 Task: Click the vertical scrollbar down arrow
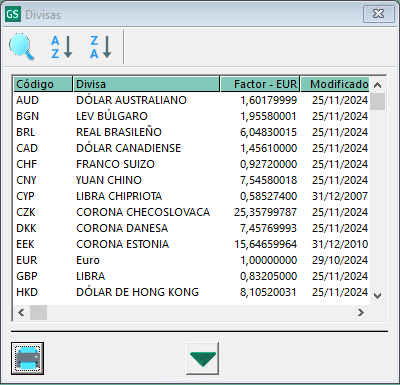point(377,296)
